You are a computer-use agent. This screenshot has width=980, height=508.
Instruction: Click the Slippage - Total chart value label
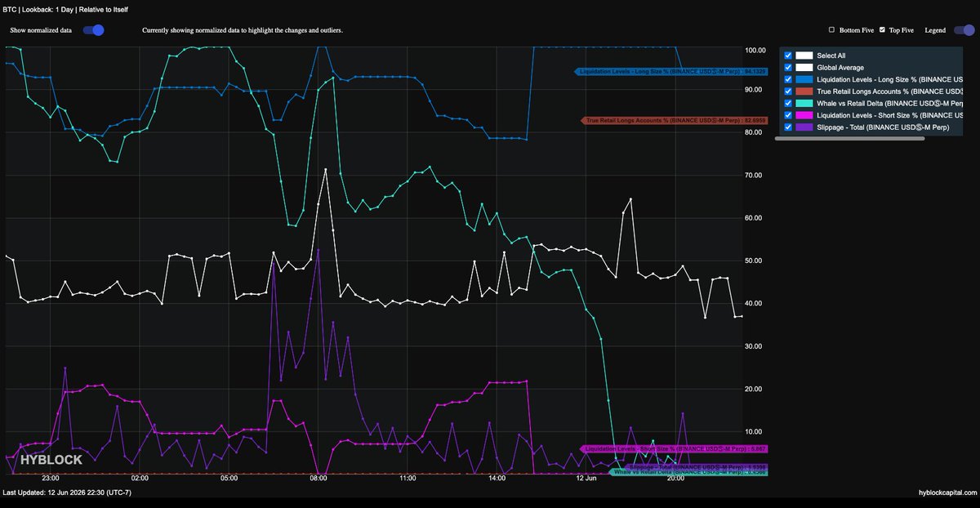click(696, 466)
